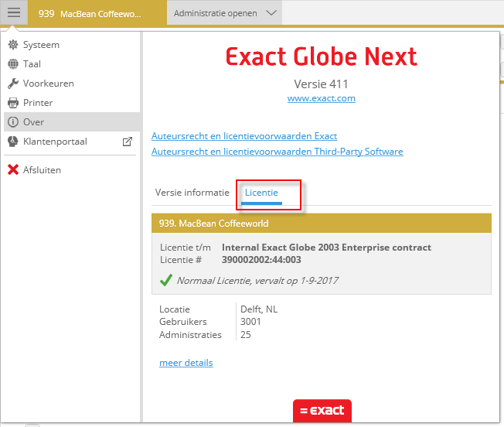Click the red X Afsluiten icon
Image resolution: width=504 pixels, height=427 pixels.
tap(13, 169)
